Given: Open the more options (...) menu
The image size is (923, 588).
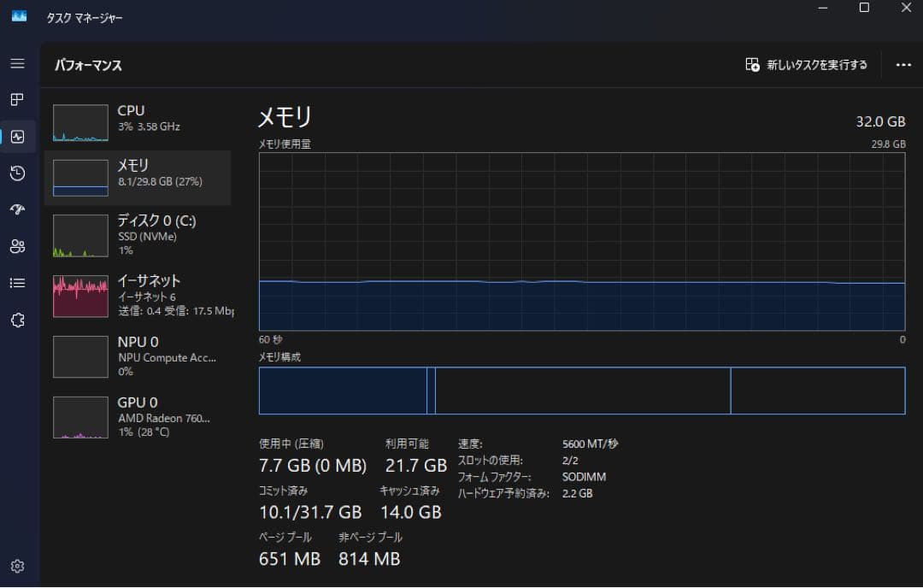Looking at the screenshot, I should point(903,64).
